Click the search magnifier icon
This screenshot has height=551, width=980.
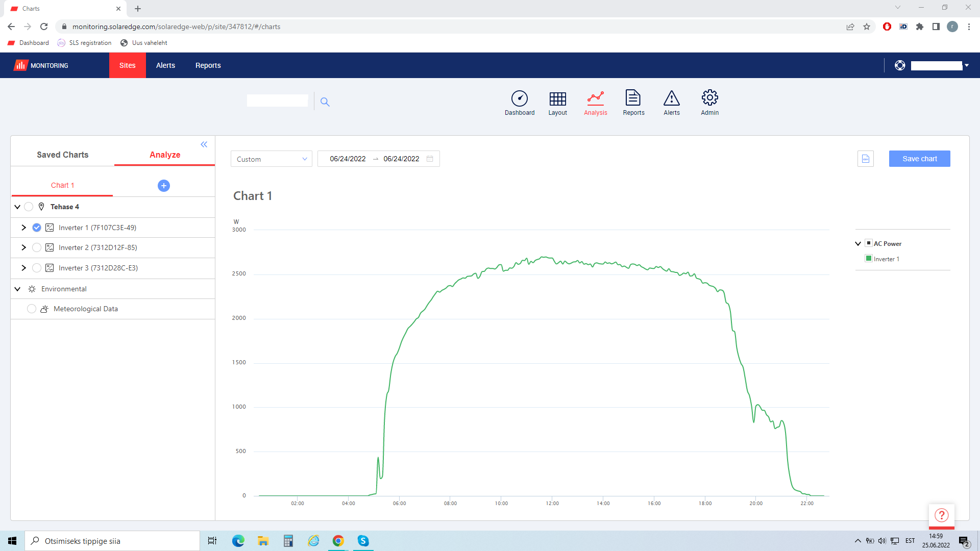click(x=325, y=102)
